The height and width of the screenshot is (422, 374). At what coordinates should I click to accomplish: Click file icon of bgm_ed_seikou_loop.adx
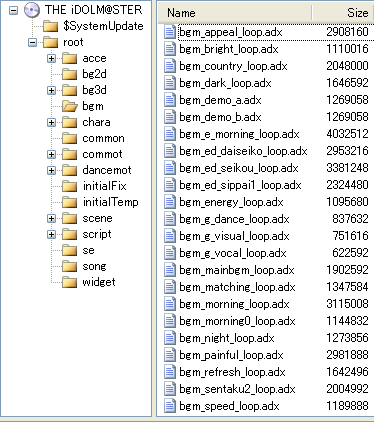pos(170,168)
